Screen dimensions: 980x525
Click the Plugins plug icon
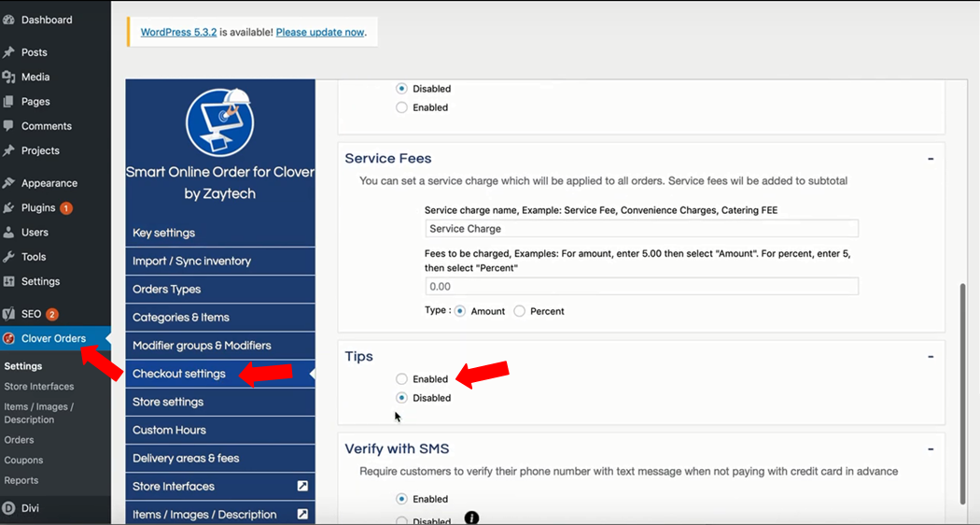pyautogui.click(x=8, y=207)
